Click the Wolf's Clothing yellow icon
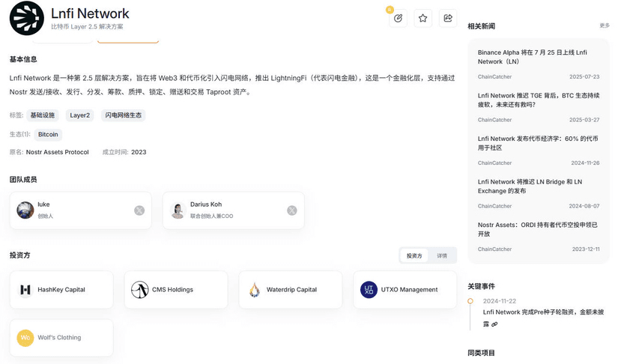The height and width of the screenshot is (364, 621). (25, 338)
